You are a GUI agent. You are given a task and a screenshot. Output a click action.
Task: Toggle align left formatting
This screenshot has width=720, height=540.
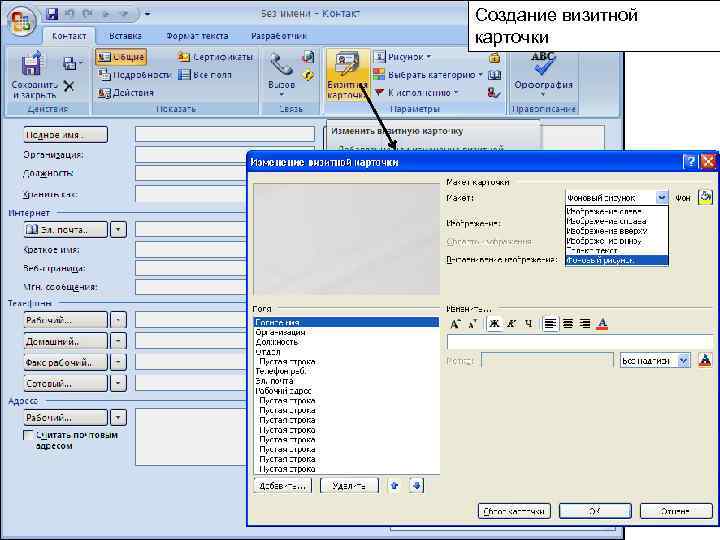tap(550, 324)
